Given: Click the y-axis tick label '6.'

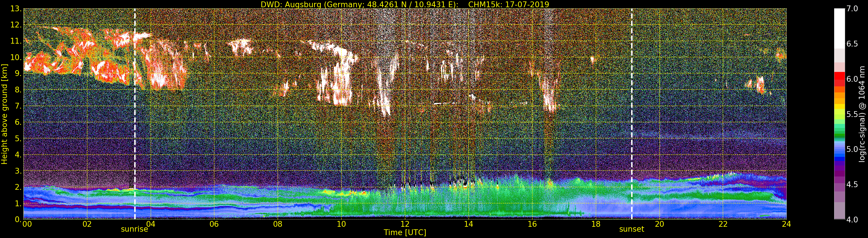Looking at the screenshot, I should [18, 122].
